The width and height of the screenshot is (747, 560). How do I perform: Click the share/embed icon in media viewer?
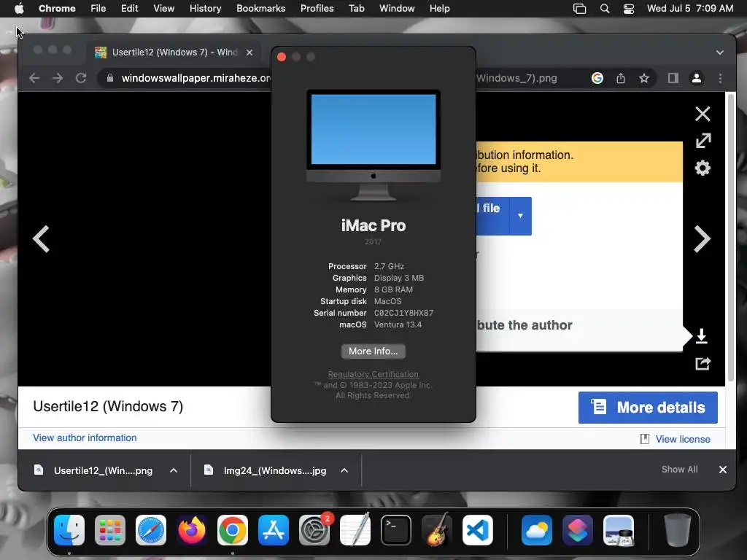coord(703,364)
